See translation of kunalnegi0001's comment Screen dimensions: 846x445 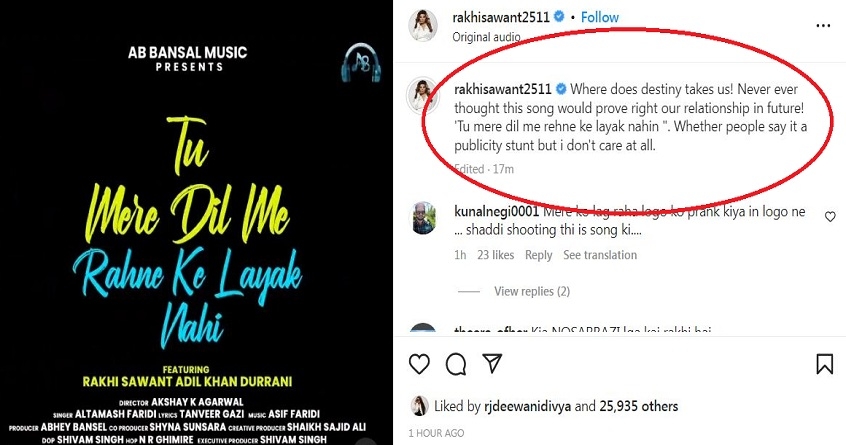pyautogui.click(x=600, y=255)
